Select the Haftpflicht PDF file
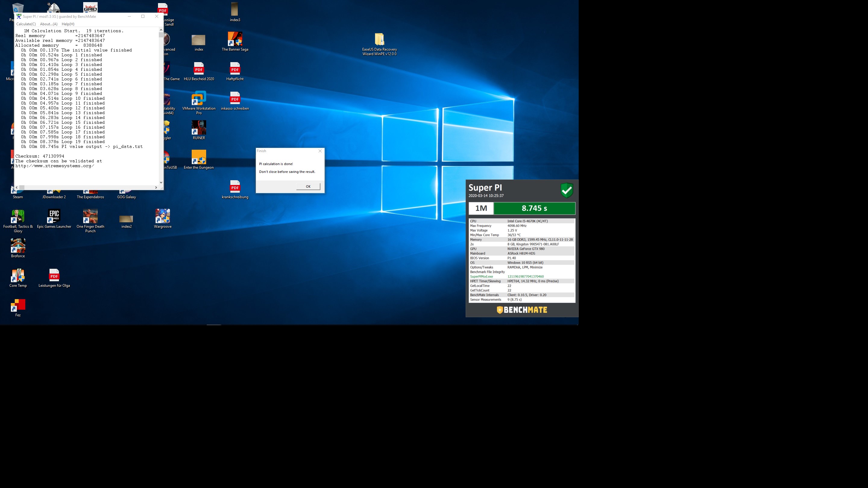The image size is (868, 488). (235, 71)
